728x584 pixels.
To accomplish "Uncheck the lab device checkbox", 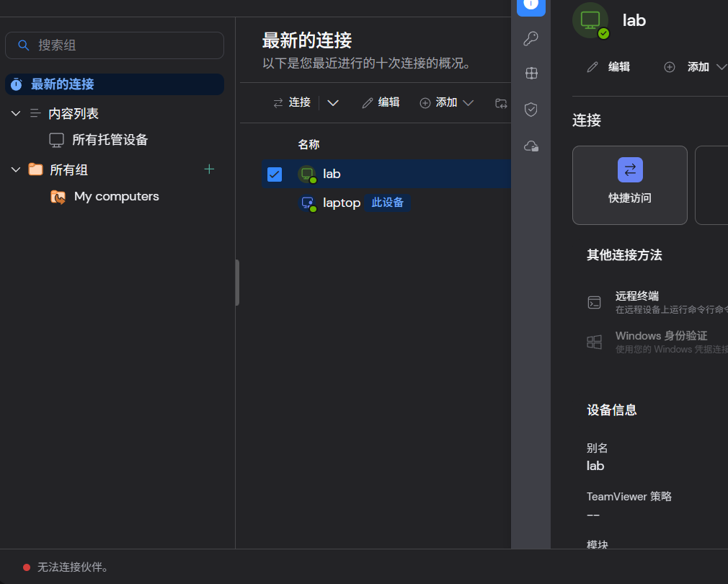I will [275, 174].
